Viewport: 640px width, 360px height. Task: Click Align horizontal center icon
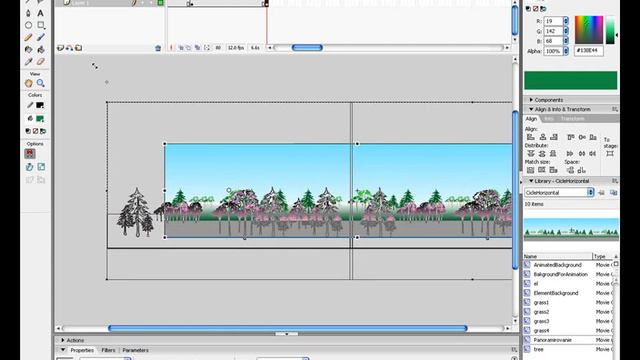click(x=542, y=137)
